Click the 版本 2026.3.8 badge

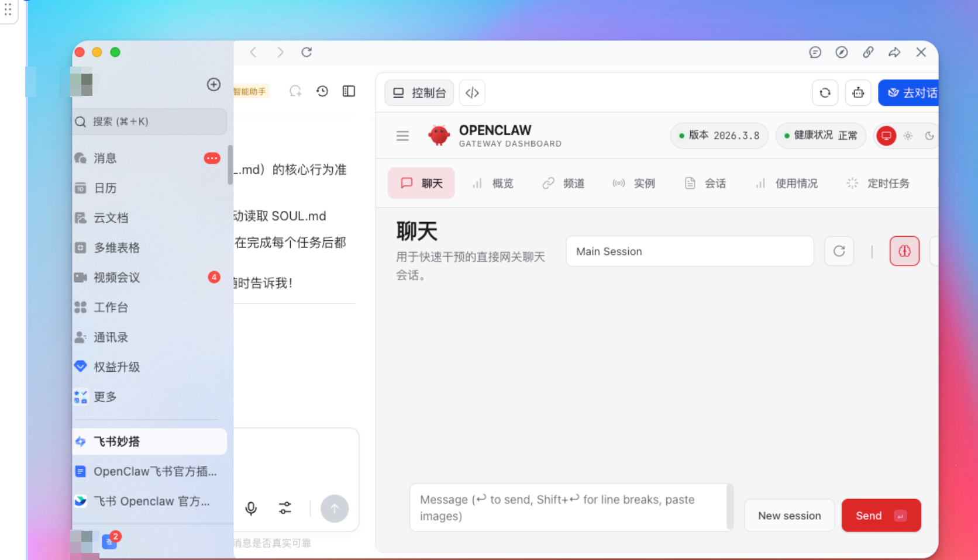(719, 136)
